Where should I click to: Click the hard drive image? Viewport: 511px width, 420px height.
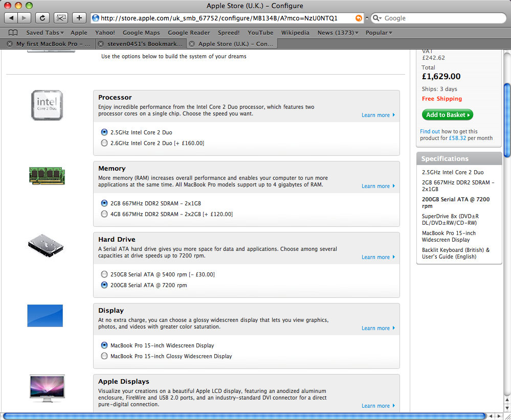click(46, 245)
